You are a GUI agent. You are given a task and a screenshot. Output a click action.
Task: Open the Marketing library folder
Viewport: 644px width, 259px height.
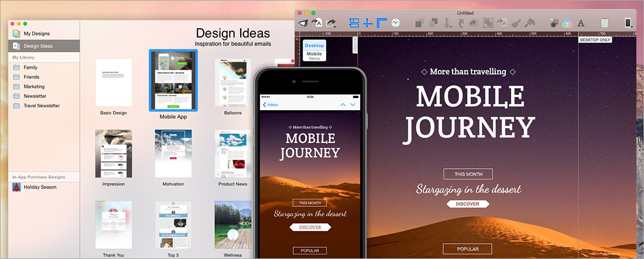pyautogui.click(x=44, y=87)
